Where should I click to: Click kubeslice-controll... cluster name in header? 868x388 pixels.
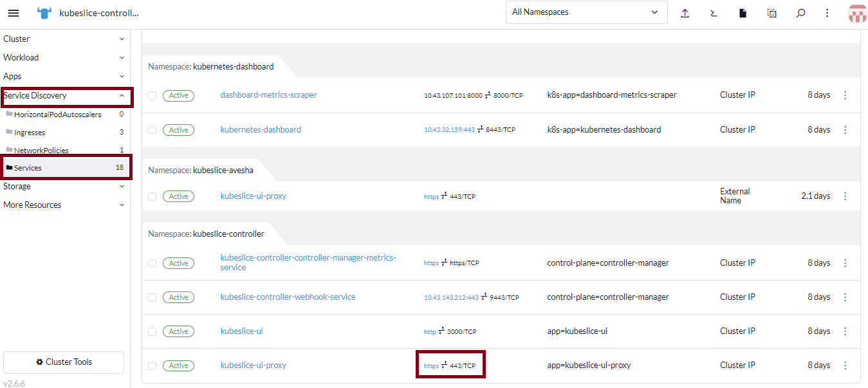click(x=98, y=13)
